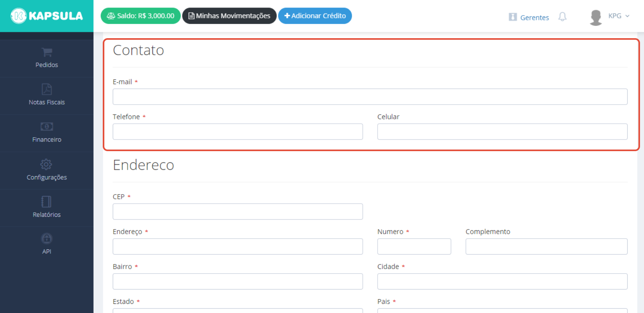Select Relatórios menu label

(47, 215)
